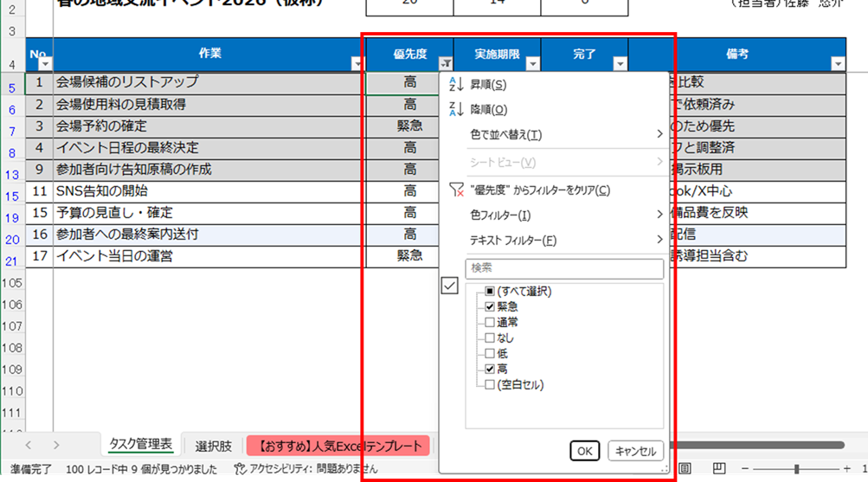Select cell 参加者への最終案内送付
868x482 pixels.
[209, 235]
